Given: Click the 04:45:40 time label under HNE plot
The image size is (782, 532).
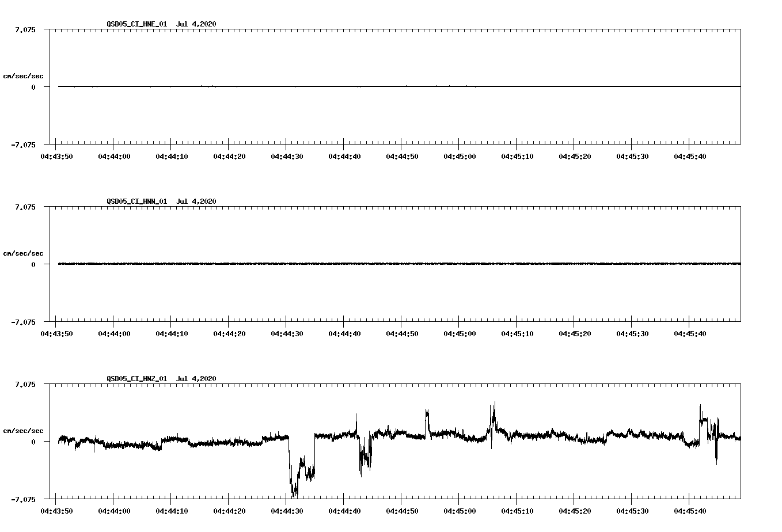Looking at the screenshot, I should (x=690, y=156).
